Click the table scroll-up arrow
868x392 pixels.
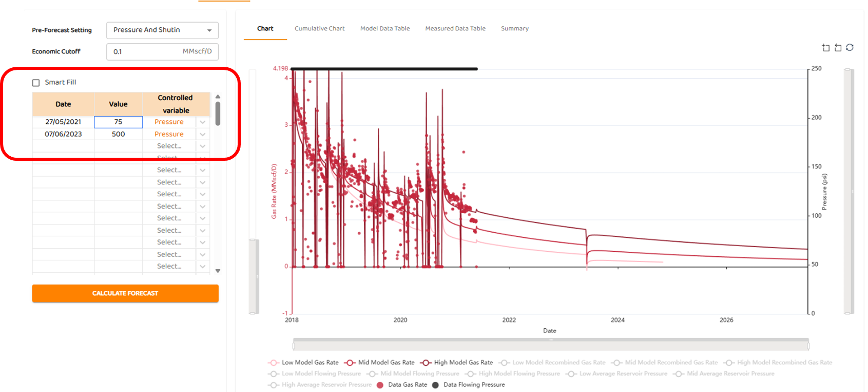coord(218,97)
